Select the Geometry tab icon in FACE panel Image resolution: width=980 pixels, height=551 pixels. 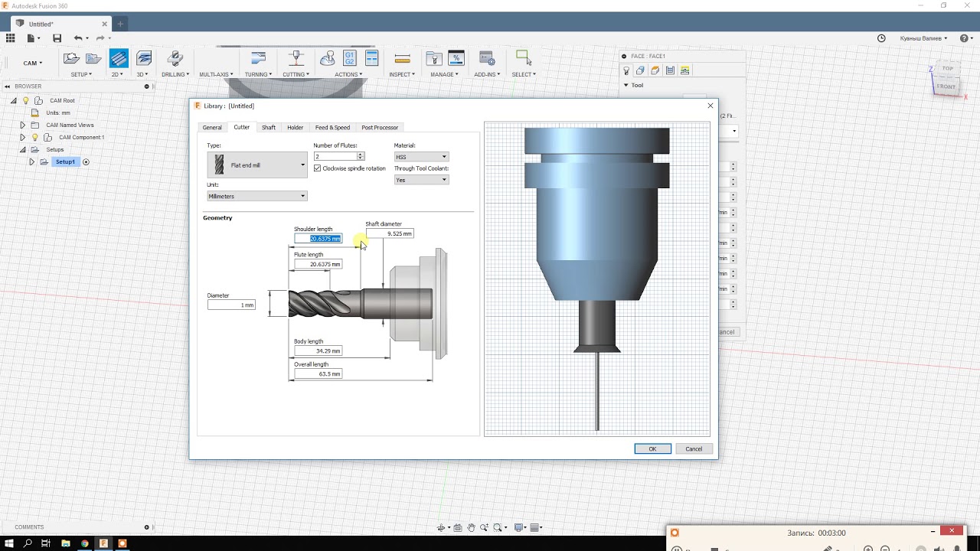click(x=641, y=70)
